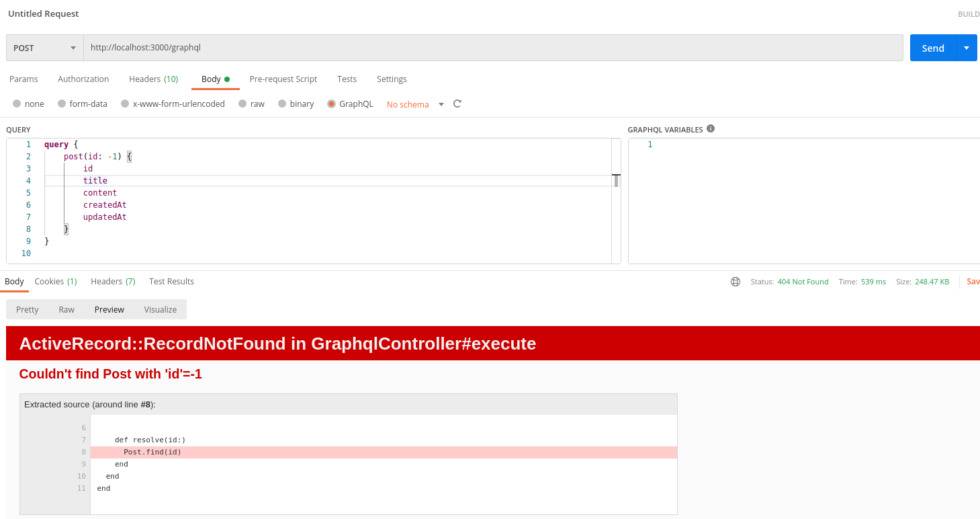Switch to the Authorization tab

click(83, 79)
